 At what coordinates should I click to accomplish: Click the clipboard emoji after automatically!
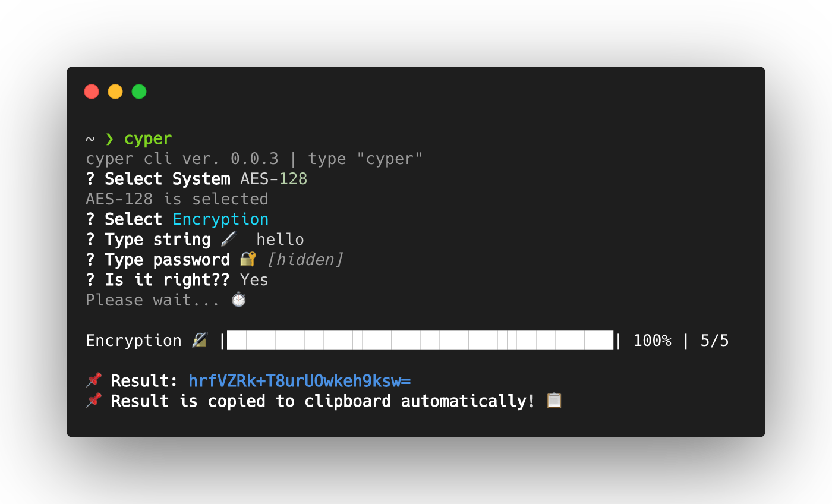554,401
